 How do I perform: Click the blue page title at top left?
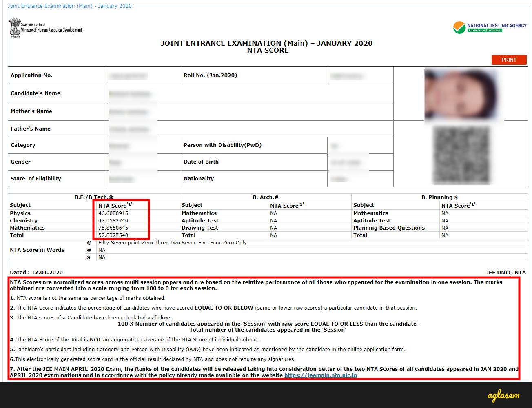70,6
